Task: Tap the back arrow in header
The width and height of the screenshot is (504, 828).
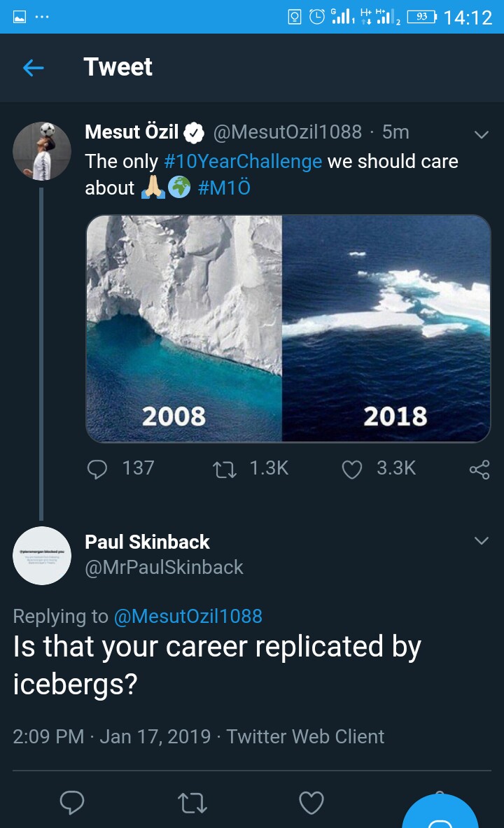Action: pos(33,67)
